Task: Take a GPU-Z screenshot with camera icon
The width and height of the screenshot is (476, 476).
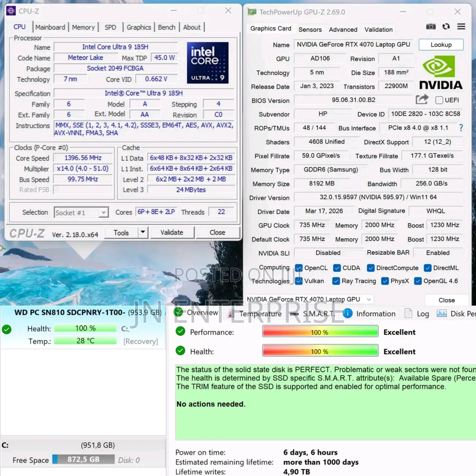Action: click(x=431, y=26)
